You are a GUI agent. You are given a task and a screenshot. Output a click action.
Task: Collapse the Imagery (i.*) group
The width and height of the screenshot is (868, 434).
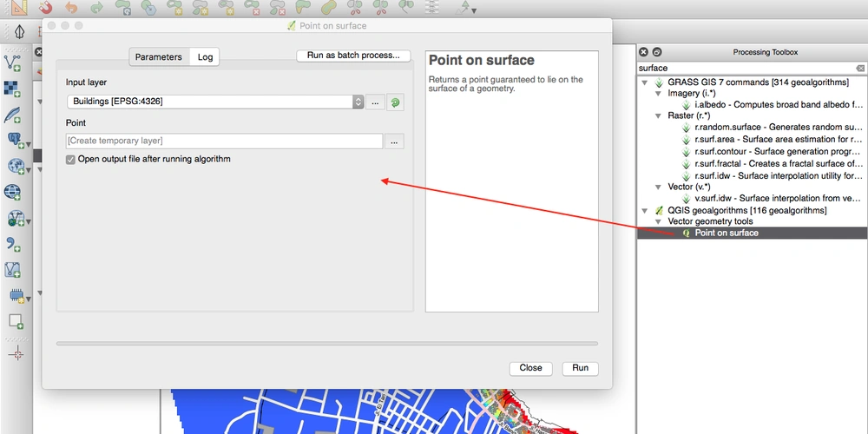click(658, 94)
